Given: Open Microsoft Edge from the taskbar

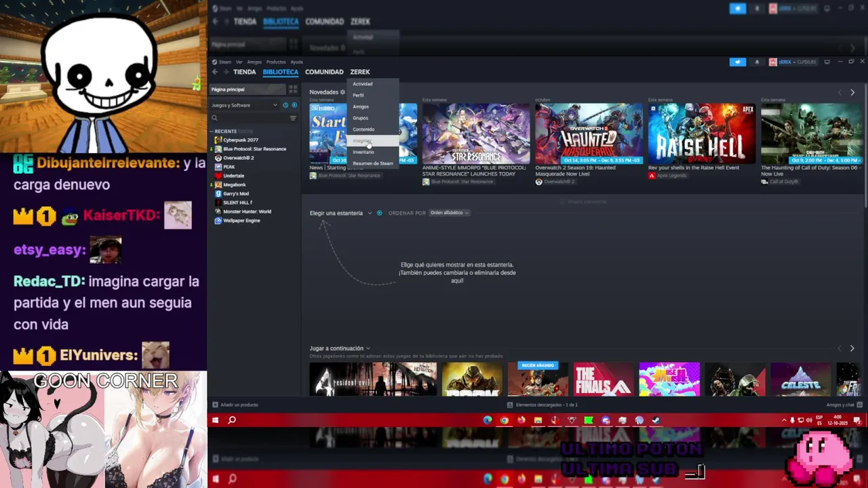Looking at the screenshot, I should coord(488,420).
